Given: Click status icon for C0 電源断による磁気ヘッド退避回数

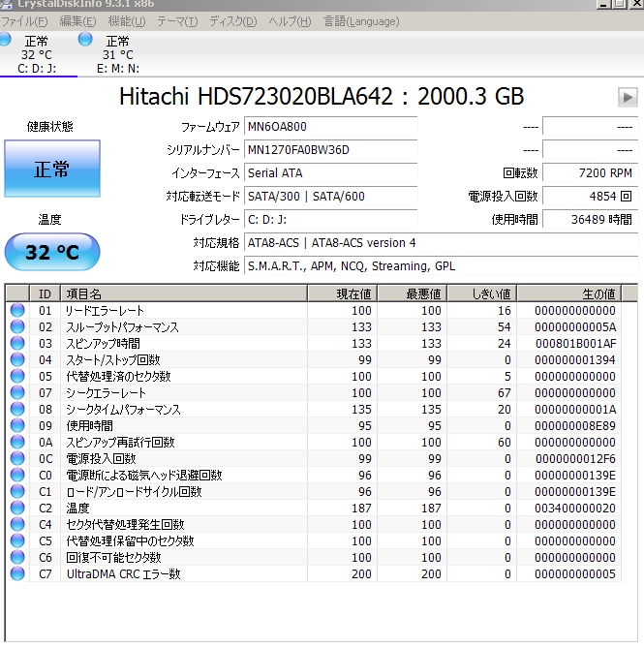Looking at the screenshot, I should 17,475.
